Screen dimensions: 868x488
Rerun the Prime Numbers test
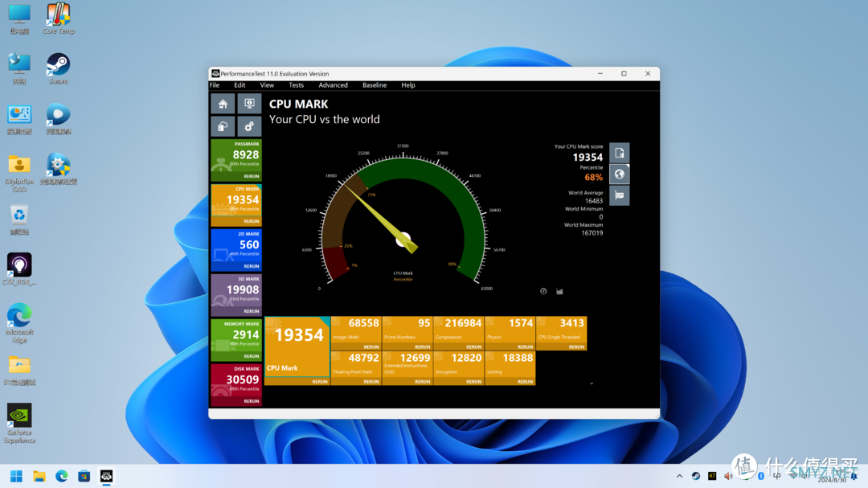tap(423, 347)
